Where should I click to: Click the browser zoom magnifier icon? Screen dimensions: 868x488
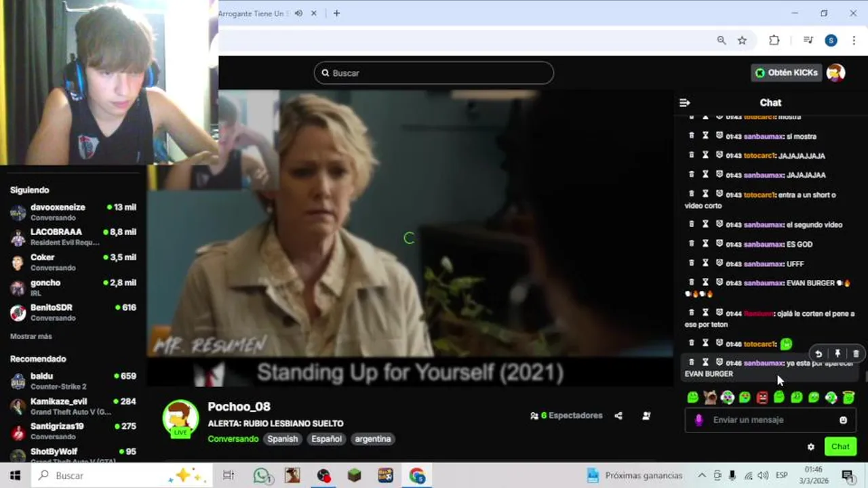tap(722, 40)
